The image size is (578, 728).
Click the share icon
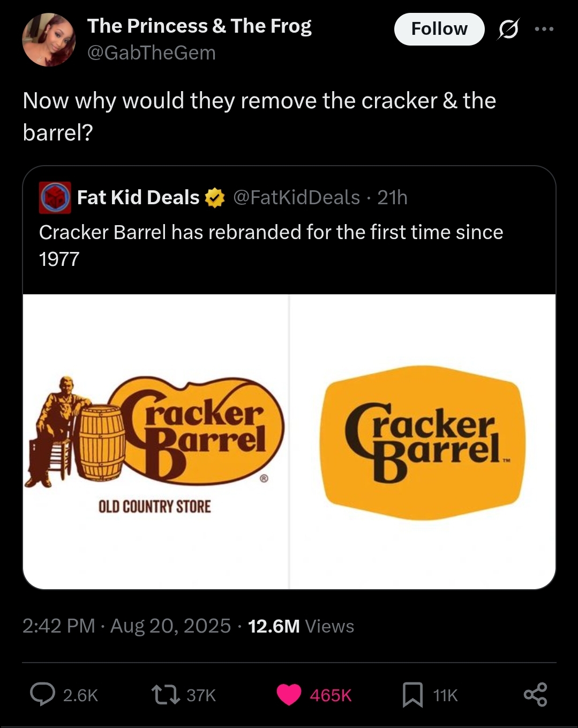535,695
